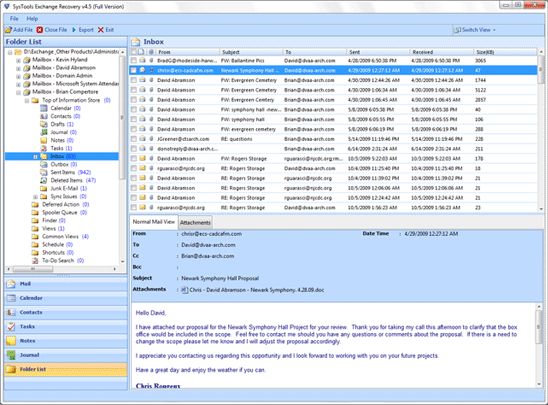Click the folder tree horizontal scrollbar thumb
Screen dimensions: 548x405
(33, 269)
